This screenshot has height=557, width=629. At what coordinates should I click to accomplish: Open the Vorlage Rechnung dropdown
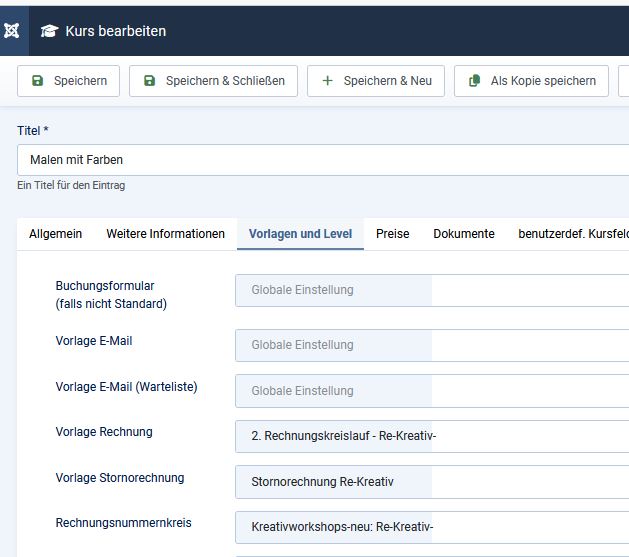point(431,436)
